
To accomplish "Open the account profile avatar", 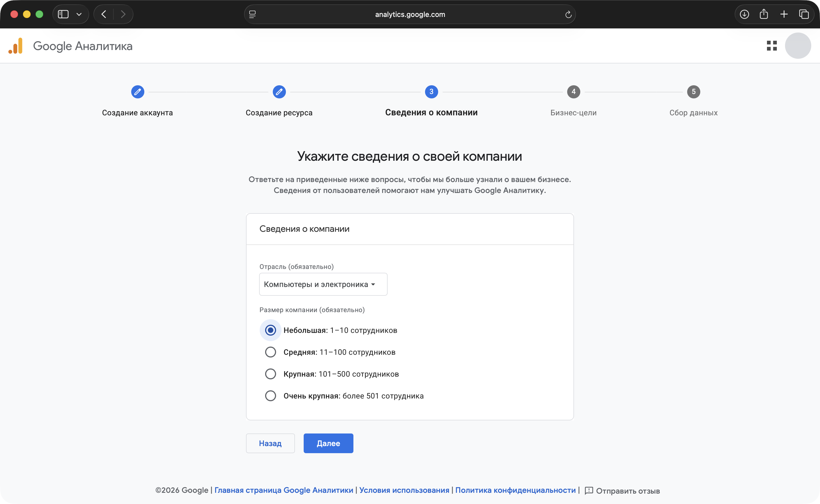I will pos(798,46).
